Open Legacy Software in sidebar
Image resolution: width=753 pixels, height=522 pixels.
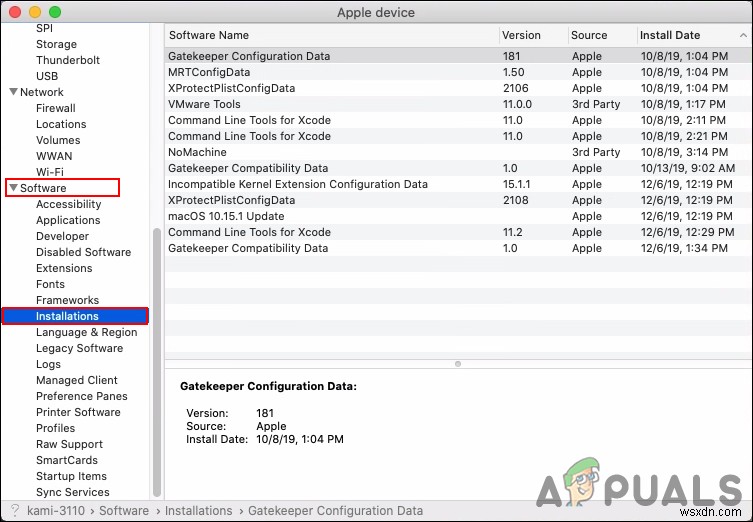[x=79, y=348]
